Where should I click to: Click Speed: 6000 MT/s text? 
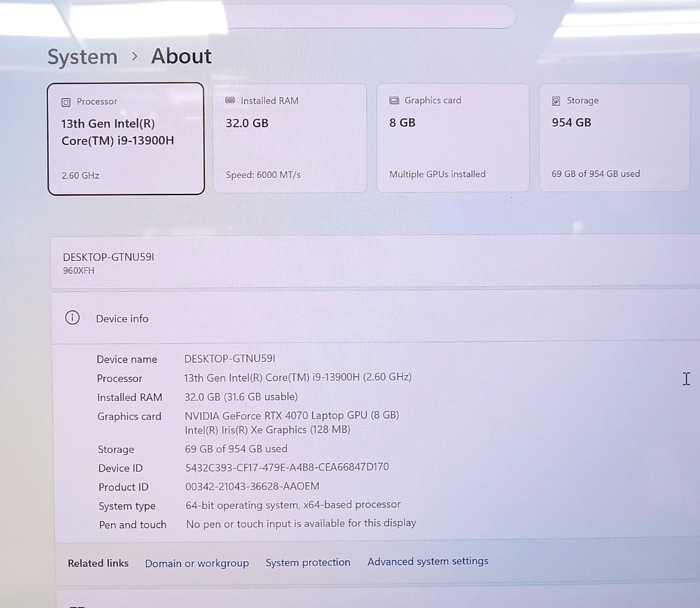click(x=263, y=175)
